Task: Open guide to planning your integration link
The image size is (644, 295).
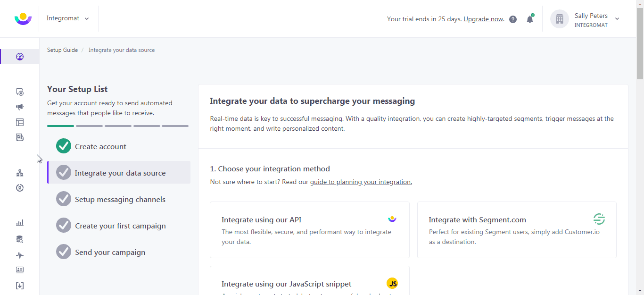Action: pos(361,182)
